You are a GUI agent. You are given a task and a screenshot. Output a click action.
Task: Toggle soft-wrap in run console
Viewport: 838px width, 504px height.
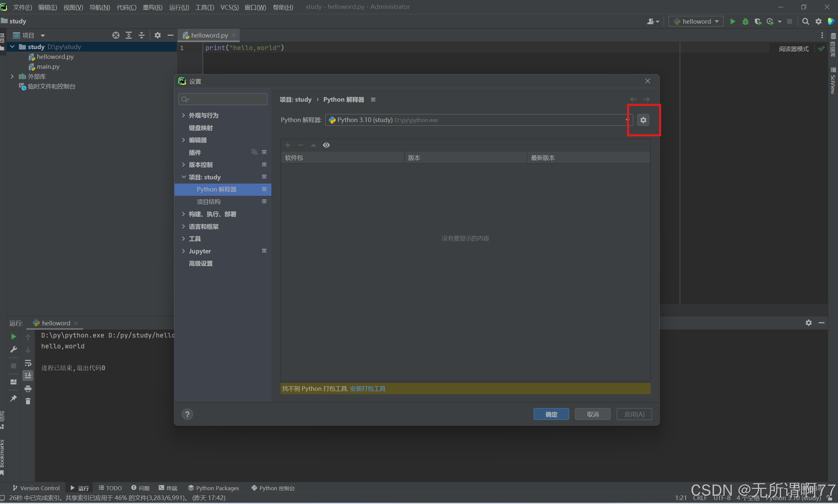(x=28, y=363)
